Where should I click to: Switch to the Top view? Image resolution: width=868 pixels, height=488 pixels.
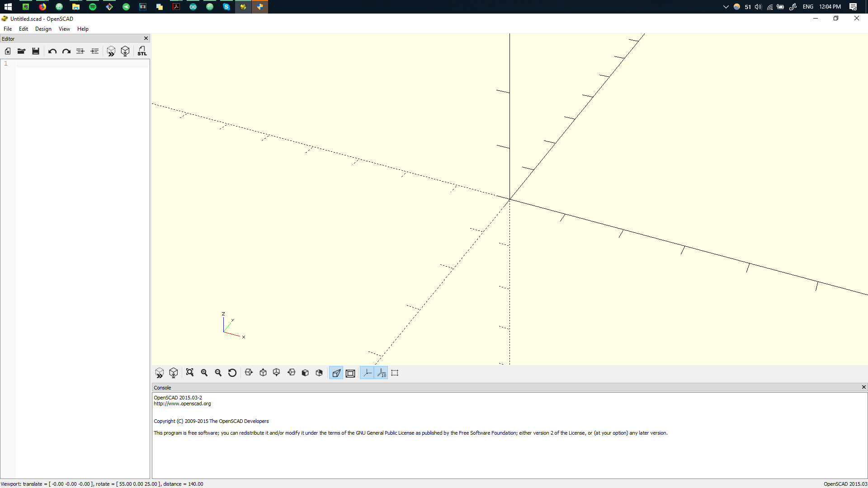[x=263, y=373]
